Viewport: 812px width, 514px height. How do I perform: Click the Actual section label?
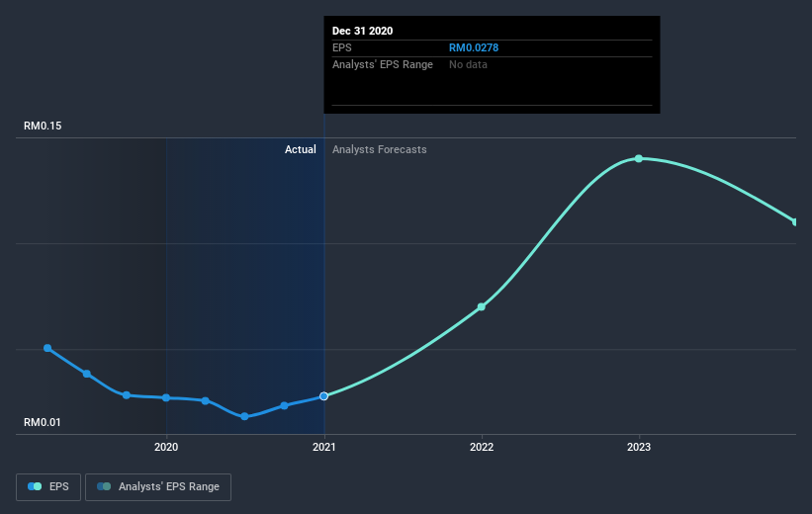tap(301, 149)
